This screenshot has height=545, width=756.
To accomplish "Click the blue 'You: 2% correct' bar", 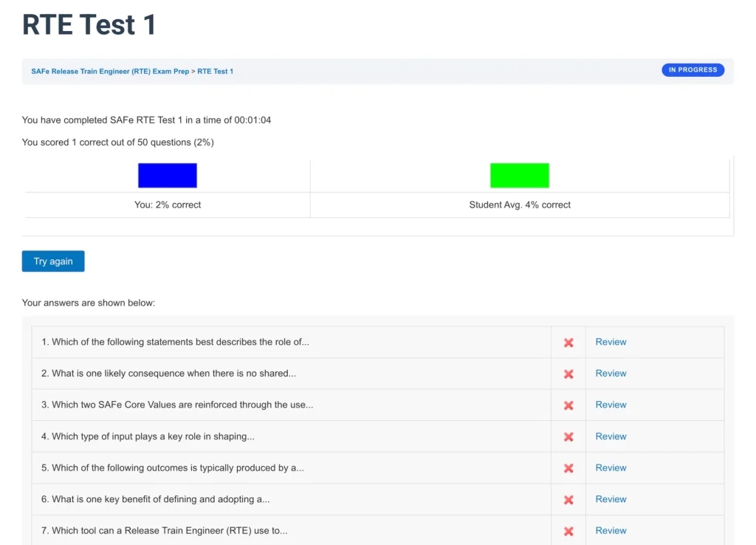I will [x=167, y=175].
